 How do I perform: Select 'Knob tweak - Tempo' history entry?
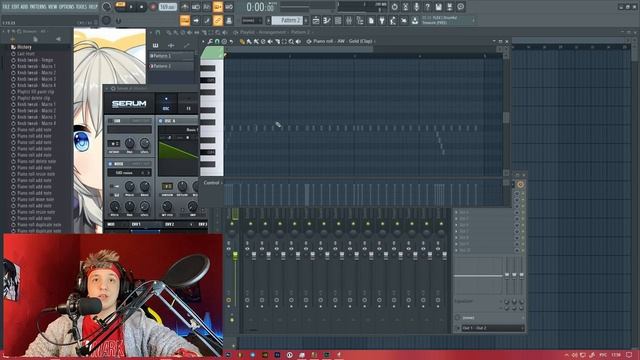pyautogui.click(x=35, y=60)
